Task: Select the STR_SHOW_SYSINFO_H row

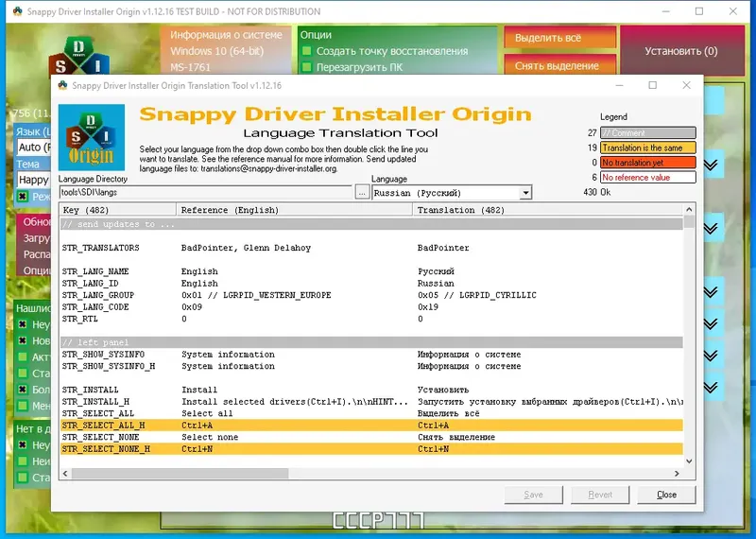Action: [371, 366]
